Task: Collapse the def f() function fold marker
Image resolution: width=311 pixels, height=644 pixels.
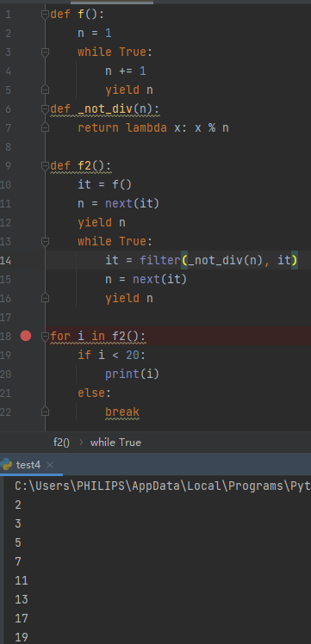Action: pyautogui.click(x=45, y=15)
